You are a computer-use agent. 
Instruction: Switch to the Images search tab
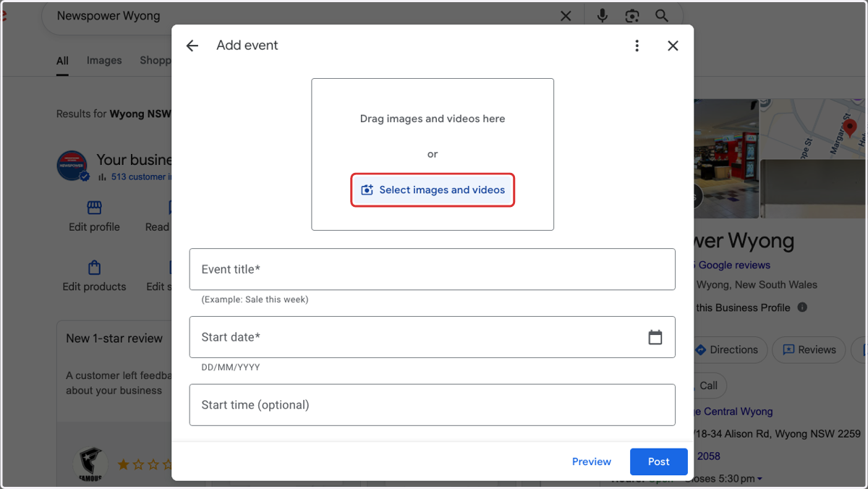pyautogui.click(x=104, y=61)
